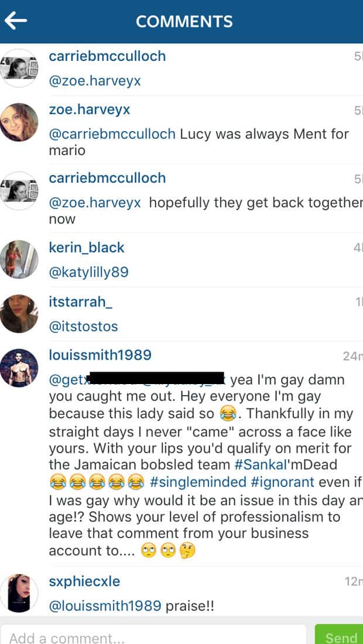This screenshot has height=644, width=363.
Task: Open kerin_black avatar thumbnail
Action: point(19,259)
